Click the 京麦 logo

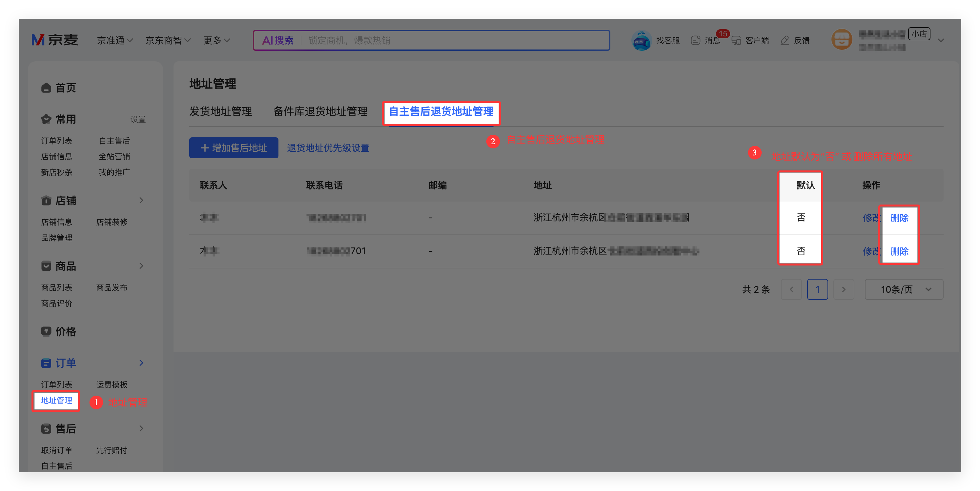click(55, 40)
